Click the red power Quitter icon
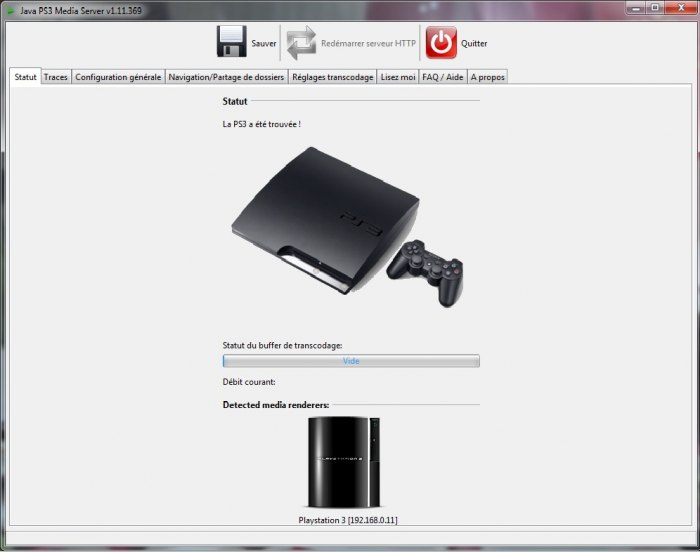700x552 pixels. tap(441, 42)
